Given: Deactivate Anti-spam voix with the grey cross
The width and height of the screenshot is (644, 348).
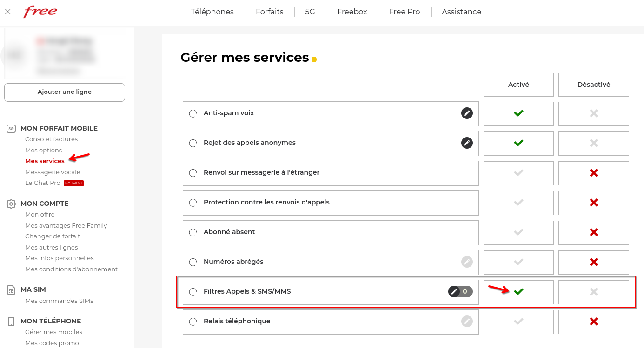Looking at the screenshot, I should coord(594,113).
